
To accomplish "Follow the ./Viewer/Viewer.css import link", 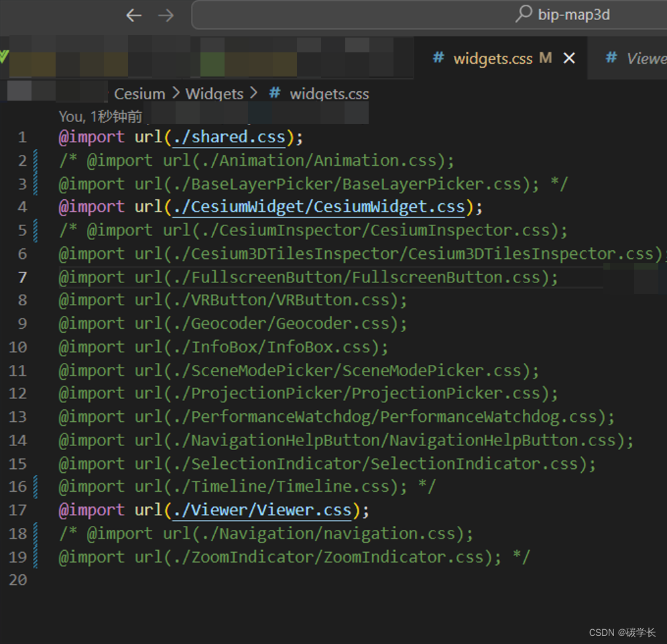I will tap(261, 511).
